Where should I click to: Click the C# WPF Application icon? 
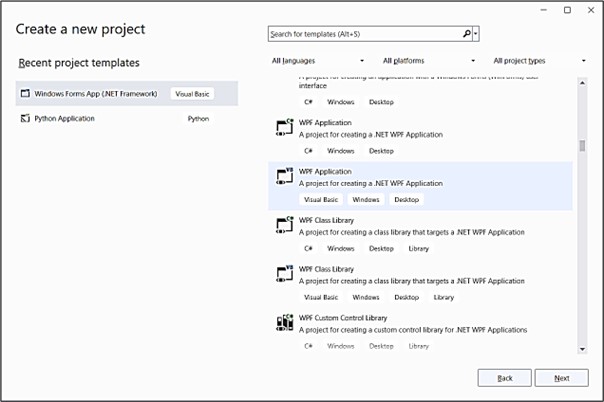point(285,127)
